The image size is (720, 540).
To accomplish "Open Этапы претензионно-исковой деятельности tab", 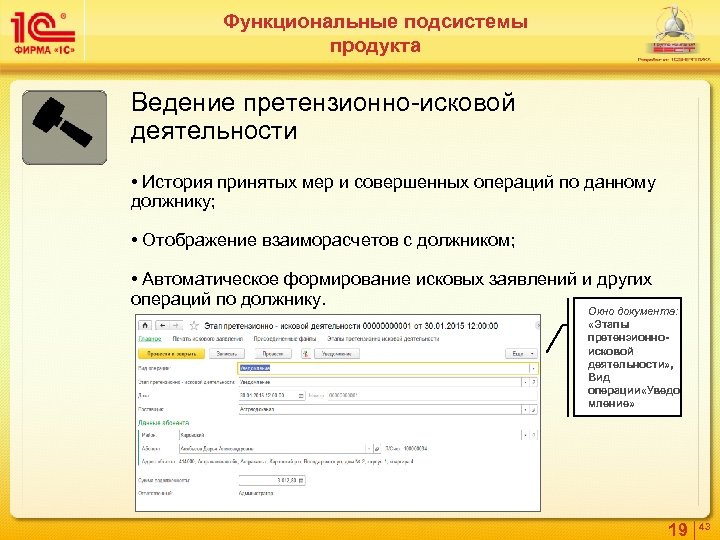I will tap(383, 339).
